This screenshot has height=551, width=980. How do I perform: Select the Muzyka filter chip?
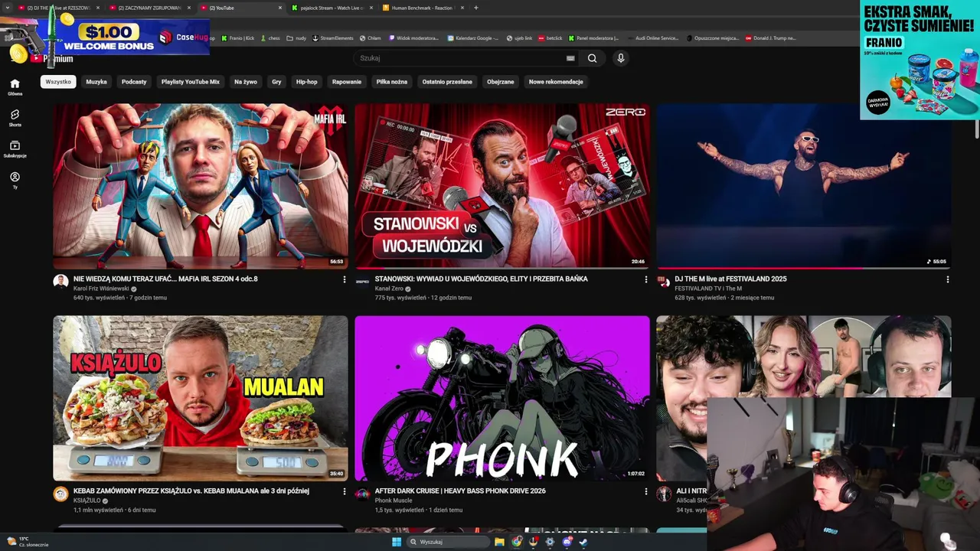pos(96,82)
